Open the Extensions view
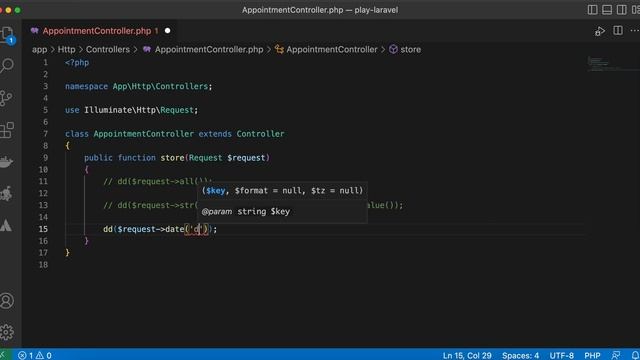640x360 pixels. [x=7, y=130]
